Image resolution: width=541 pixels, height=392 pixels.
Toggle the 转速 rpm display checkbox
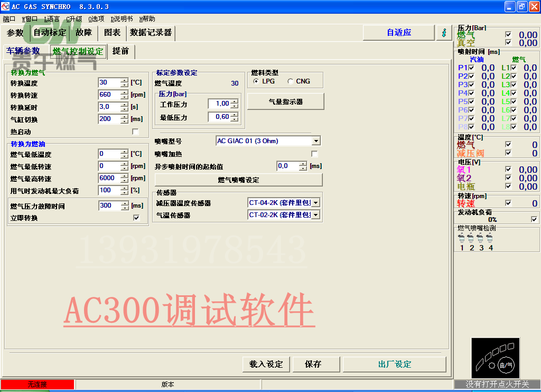508,203
